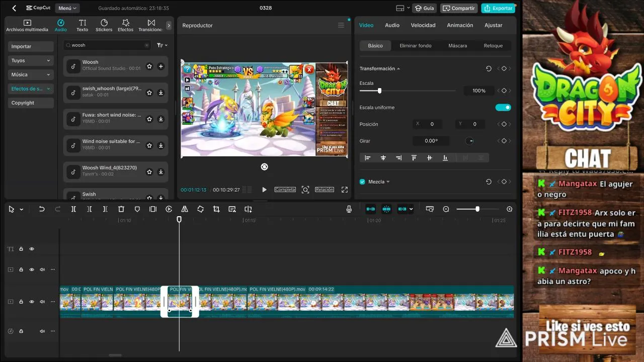Switch to the Texto tab
The image size is (644, 362).
pyautogui.click(x=83, y=26)
